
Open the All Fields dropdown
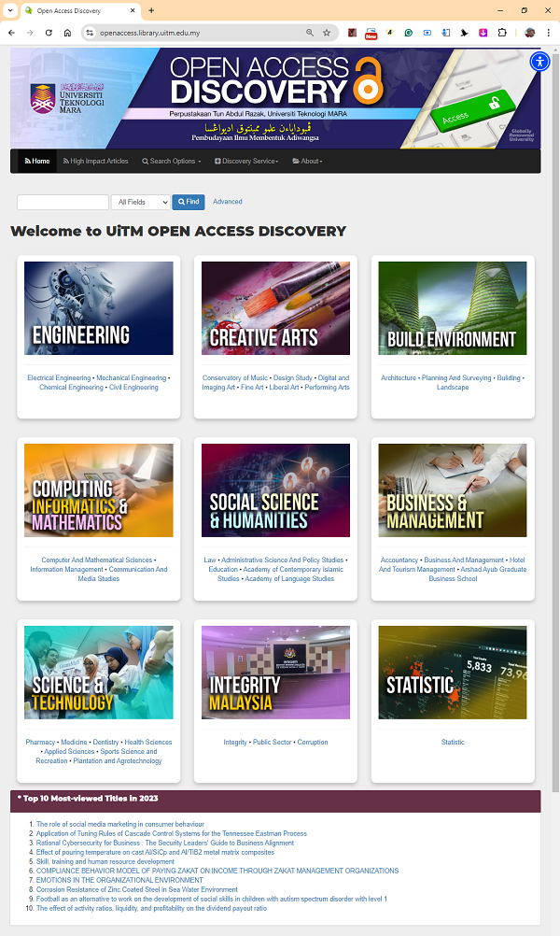tap(141, 202)
